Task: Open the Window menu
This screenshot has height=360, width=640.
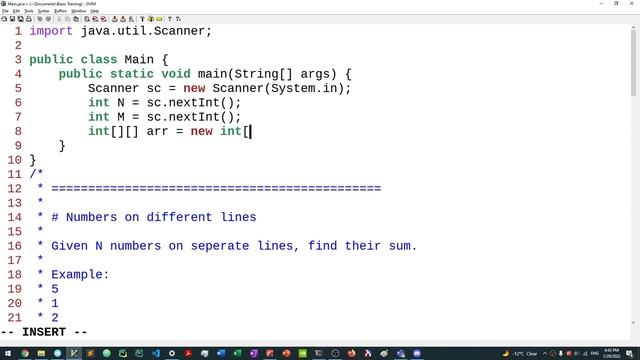Action: (x=78, y=11)
